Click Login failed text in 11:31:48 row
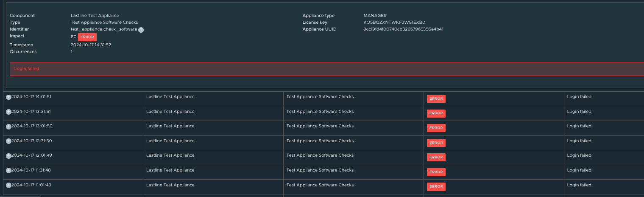Viewport: 644px width, 197px height. (x=579, y=170)
